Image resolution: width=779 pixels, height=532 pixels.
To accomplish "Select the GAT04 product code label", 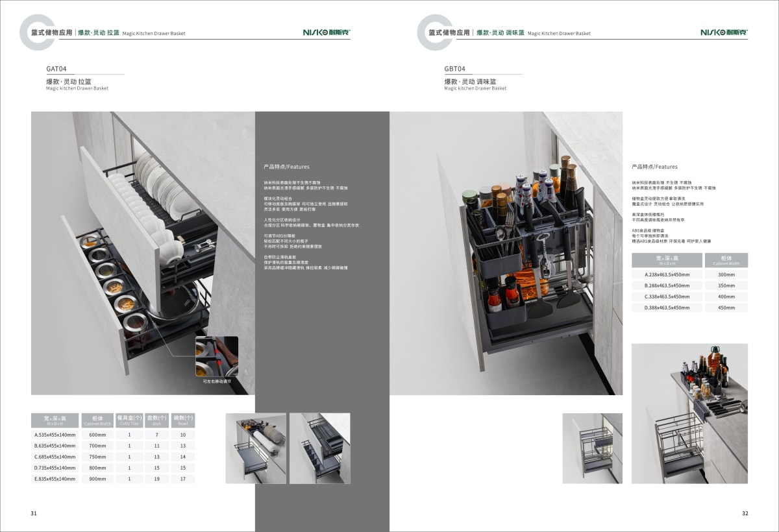I will point(56,68).
